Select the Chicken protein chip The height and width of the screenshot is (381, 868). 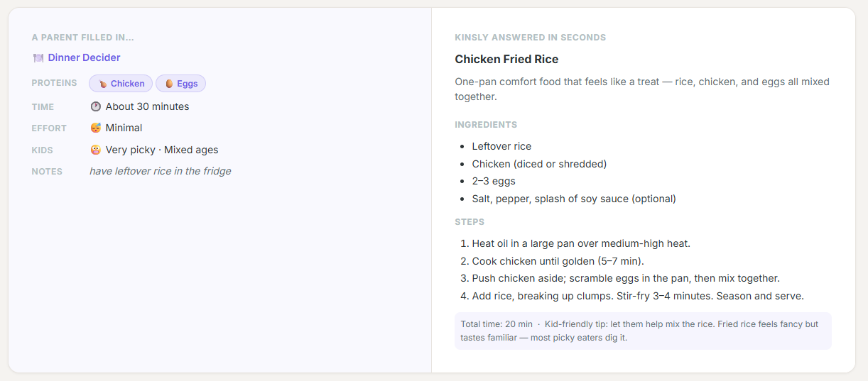click(121, 84)
